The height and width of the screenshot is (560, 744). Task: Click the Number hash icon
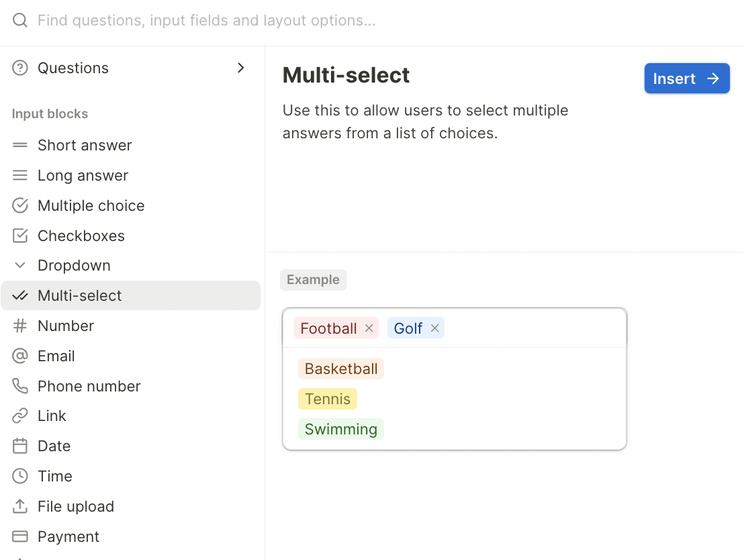20,326
